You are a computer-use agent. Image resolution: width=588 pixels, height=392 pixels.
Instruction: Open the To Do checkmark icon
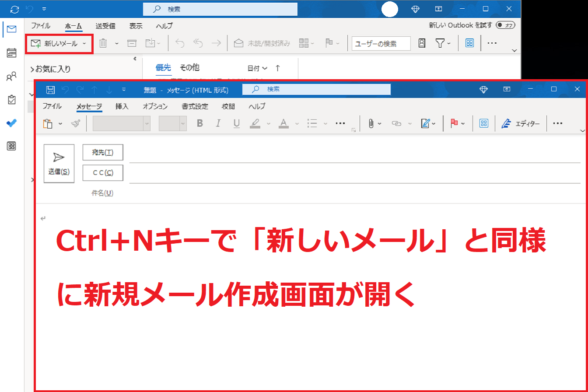pyautogui.click(x=12, y=123)
